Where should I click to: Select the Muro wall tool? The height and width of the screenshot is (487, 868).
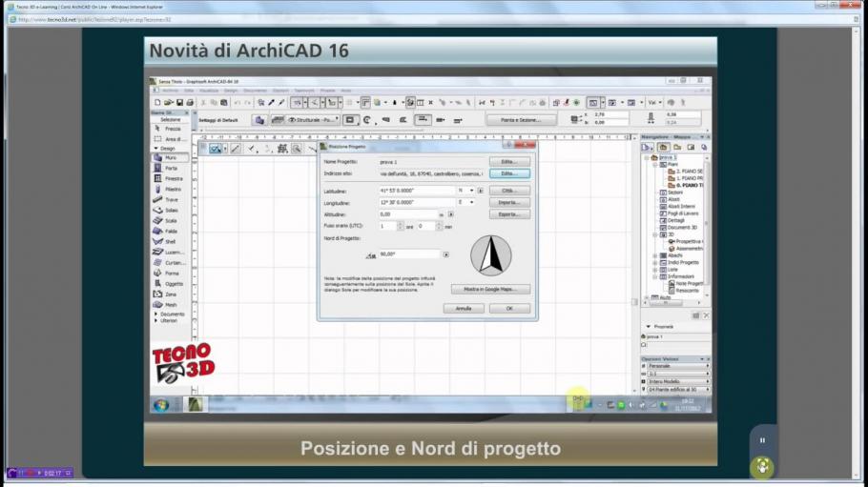tap(170, 157)
